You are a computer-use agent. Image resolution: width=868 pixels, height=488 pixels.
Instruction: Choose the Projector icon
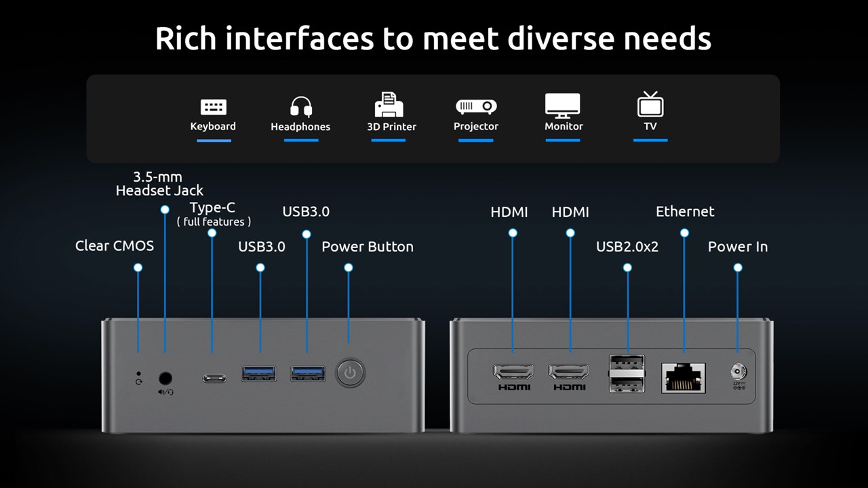pos(475,106)
